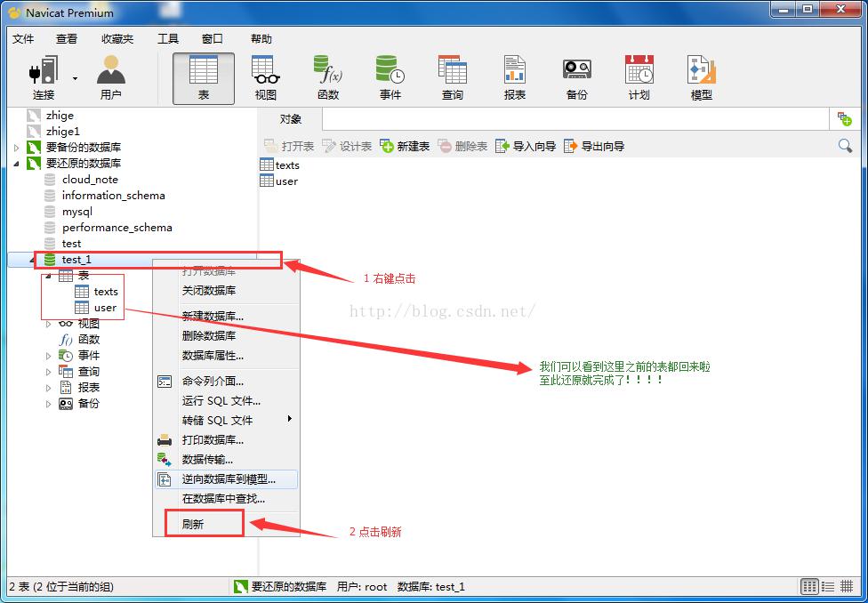Select the texts table in object pane
868x603 pixels.
click(279, 165)
